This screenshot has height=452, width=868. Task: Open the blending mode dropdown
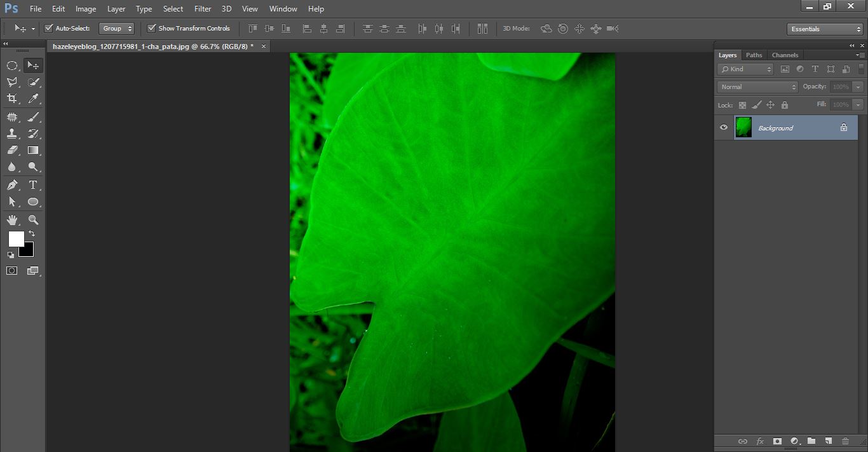click(x=756, y=86)
